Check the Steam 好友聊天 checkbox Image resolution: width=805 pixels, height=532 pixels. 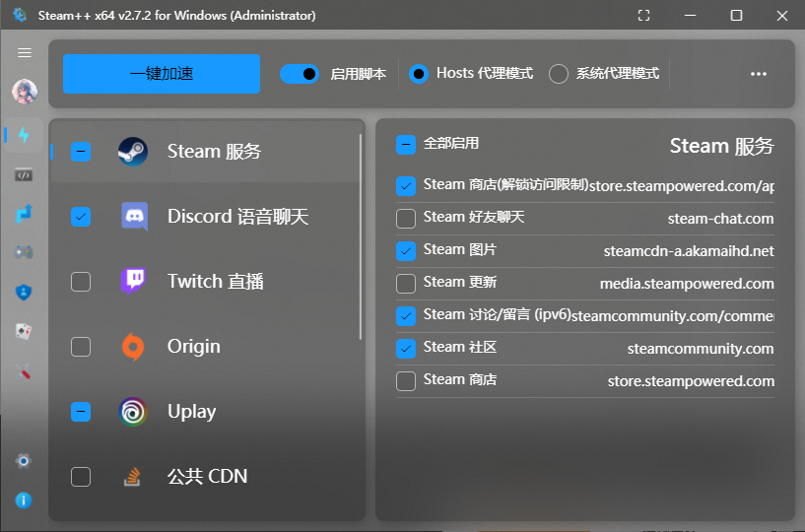tap(406, 219)
